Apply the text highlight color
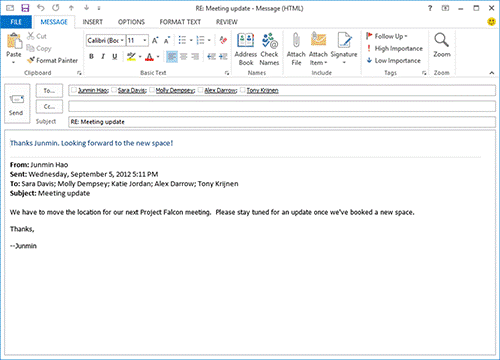Viewport: 500px width, 360px height. (x=131, y=57)
